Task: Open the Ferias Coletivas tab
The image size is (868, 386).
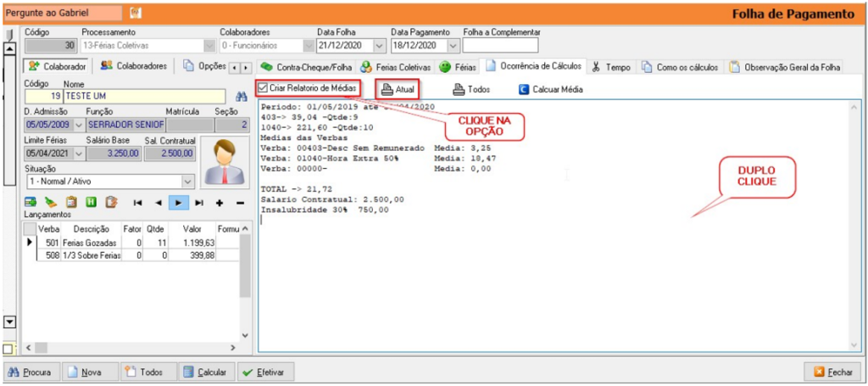Action: [395, 68]
